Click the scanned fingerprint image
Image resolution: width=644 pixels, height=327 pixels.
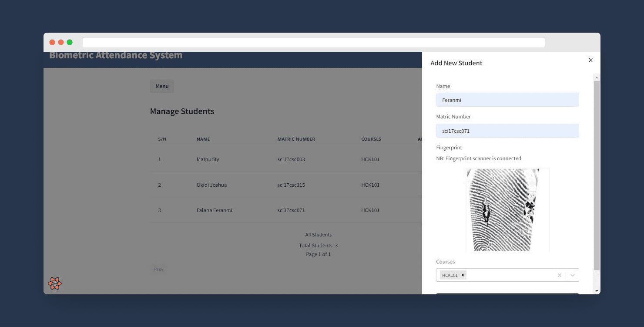click(507, 210)
